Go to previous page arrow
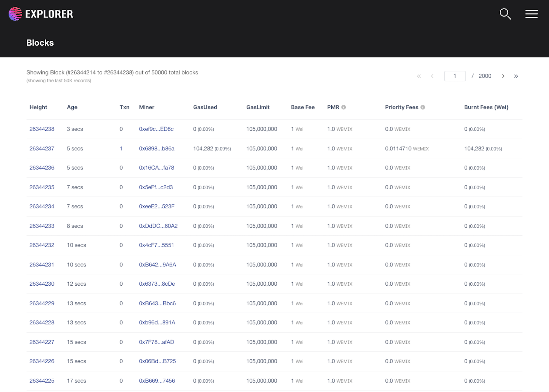 432,76
